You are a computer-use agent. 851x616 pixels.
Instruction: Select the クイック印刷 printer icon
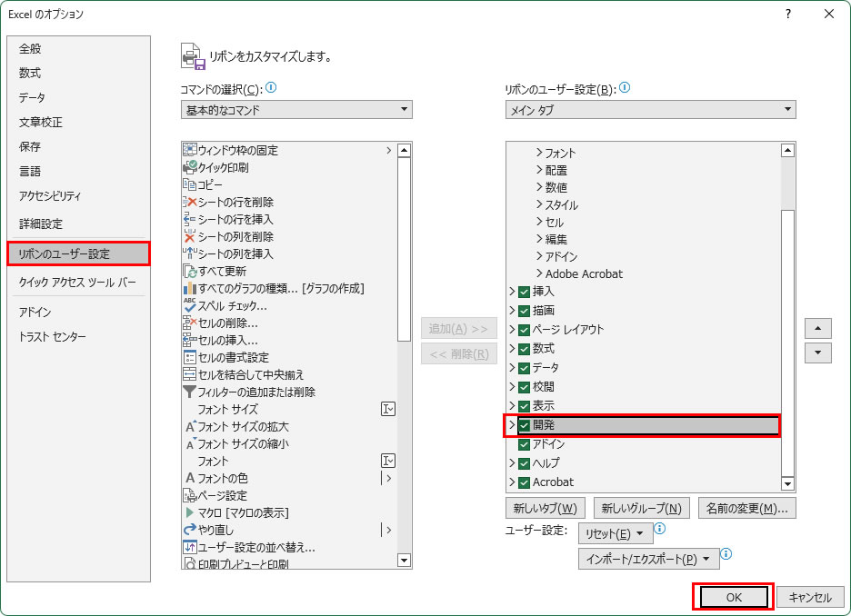pyautogui.click(x=189, y=167)
